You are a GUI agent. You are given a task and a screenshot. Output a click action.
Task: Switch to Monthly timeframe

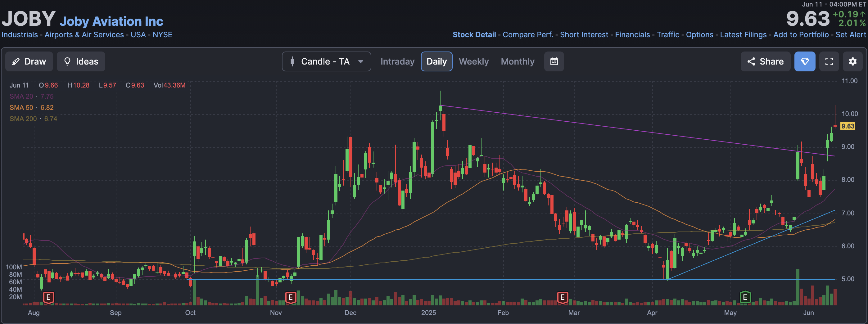(518, 61)
